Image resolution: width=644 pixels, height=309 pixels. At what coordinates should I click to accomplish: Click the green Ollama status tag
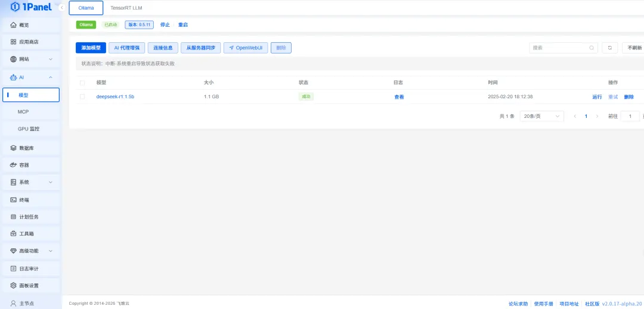(86, 24)
